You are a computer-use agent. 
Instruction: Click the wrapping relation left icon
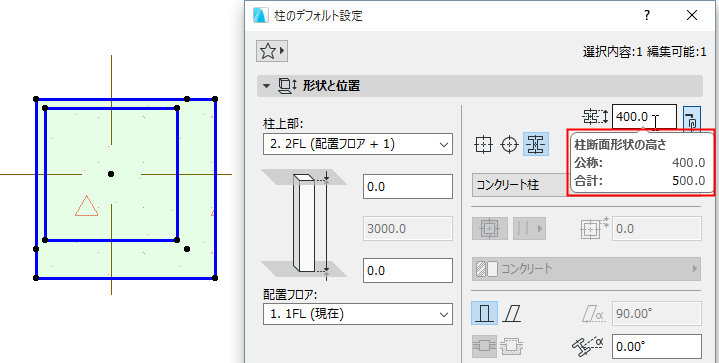click(484, 347)
